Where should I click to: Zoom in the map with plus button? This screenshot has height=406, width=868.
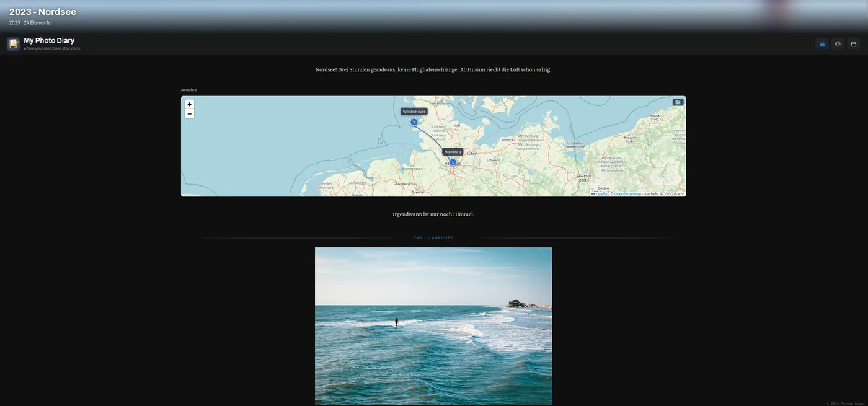click(x=189, y=104)
